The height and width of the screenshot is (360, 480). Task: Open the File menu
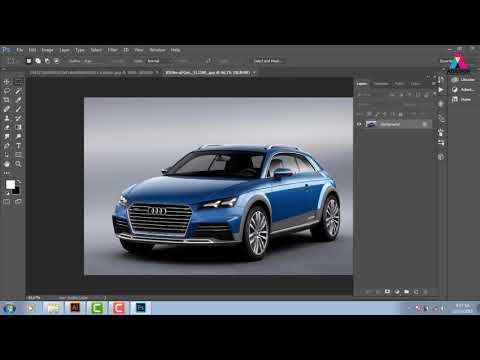pos(20,50)
